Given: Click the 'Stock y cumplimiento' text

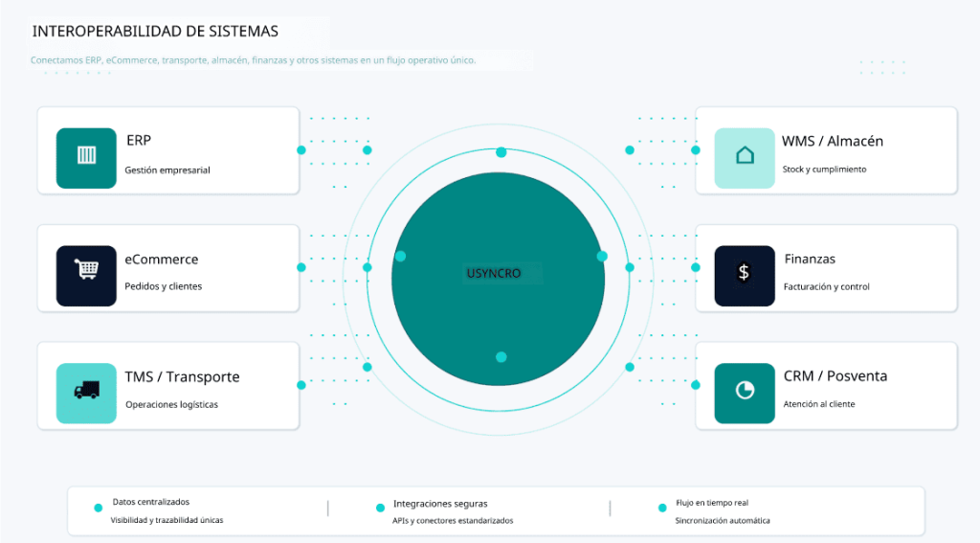Looking at the screenshot, I should tap(824, 170).
